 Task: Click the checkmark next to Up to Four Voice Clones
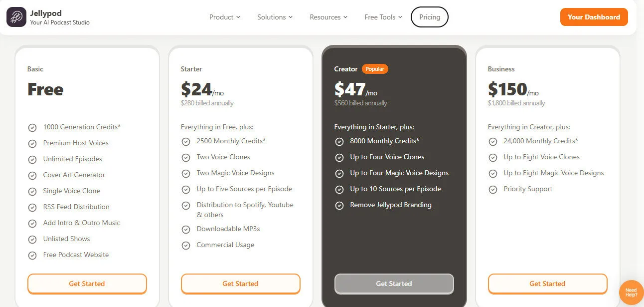[339, 157]
